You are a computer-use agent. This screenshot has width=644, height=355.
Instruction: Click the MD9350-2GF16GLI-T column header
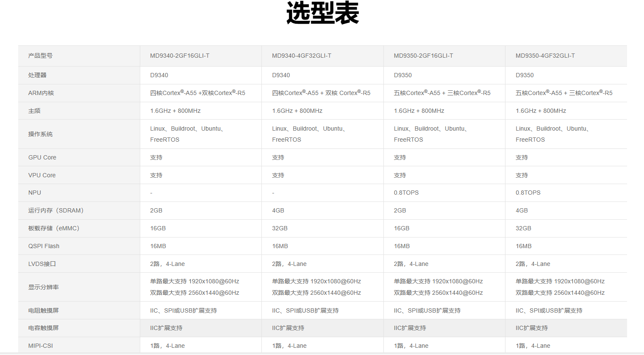point(423,56)
